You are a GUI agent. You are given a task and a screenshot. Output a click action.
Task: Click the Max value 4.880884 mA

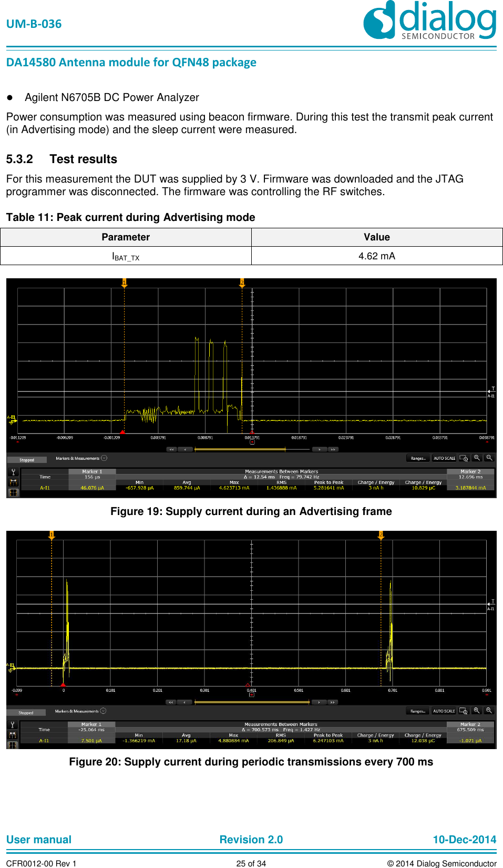[x=233, y=741]
